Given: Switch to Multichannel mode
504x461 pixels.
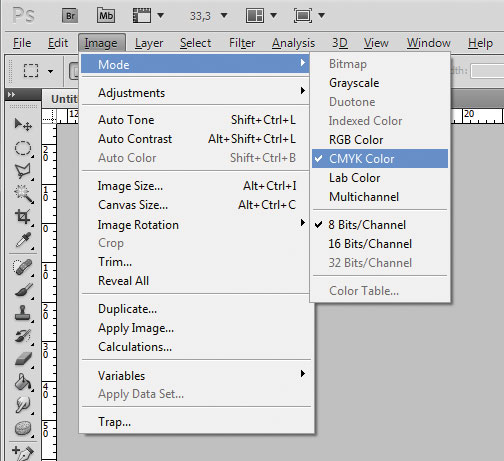Looking at the screenshot, I should [380, 197].
